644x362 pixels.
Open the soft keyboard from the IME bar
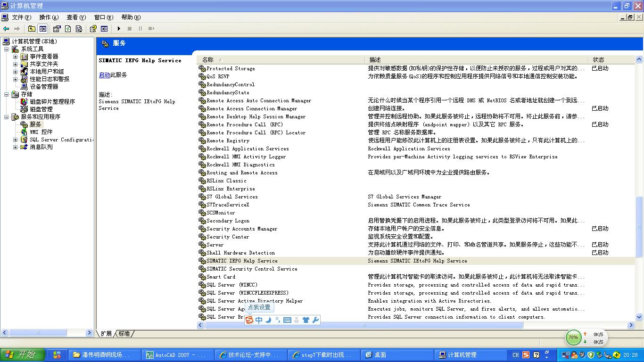coord(287,320)
